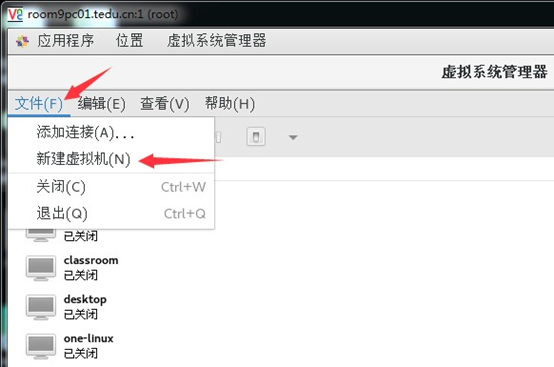Open the 查看(V) menu

pyautogui.click(x=165, y=104)
